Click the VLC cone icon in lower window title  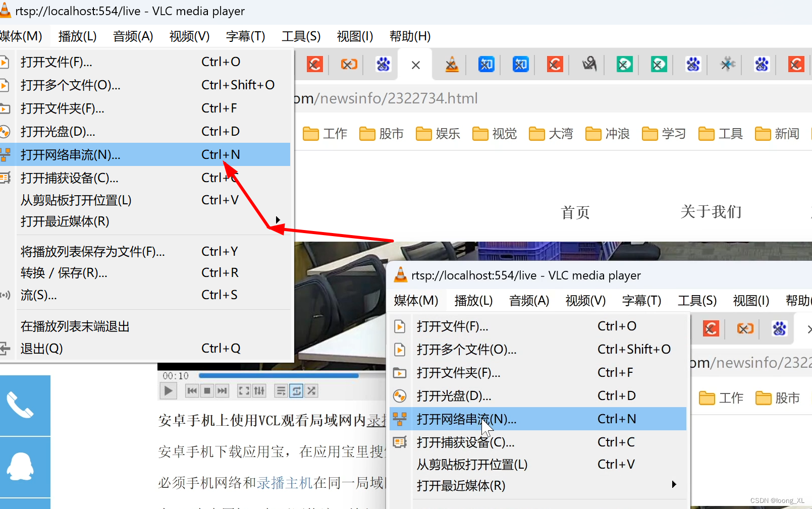(401, 274)
